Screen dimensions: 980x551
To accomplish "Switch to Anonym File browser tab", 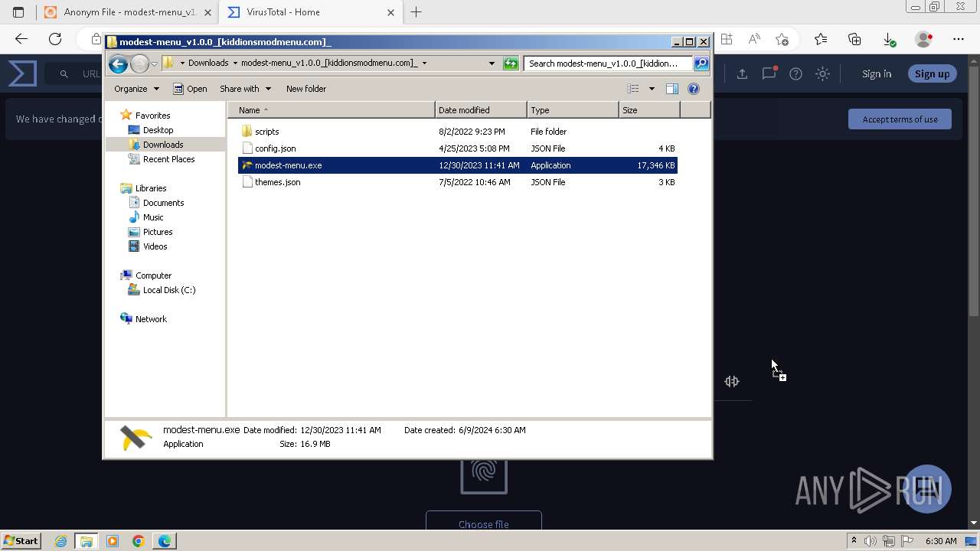I will coord(127,12).
